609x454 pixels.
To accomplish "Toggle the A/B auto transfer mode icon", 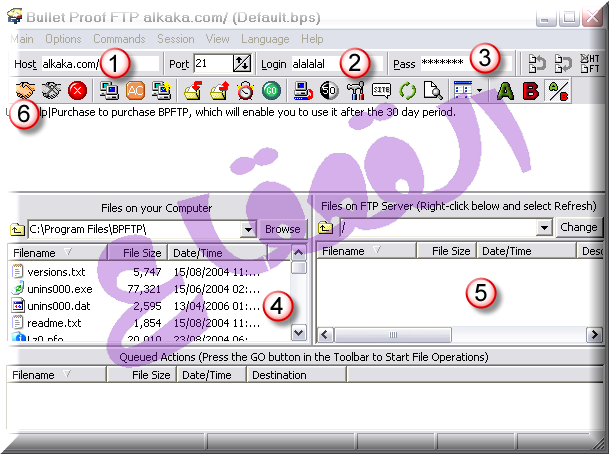I will (x=558, y=90).
